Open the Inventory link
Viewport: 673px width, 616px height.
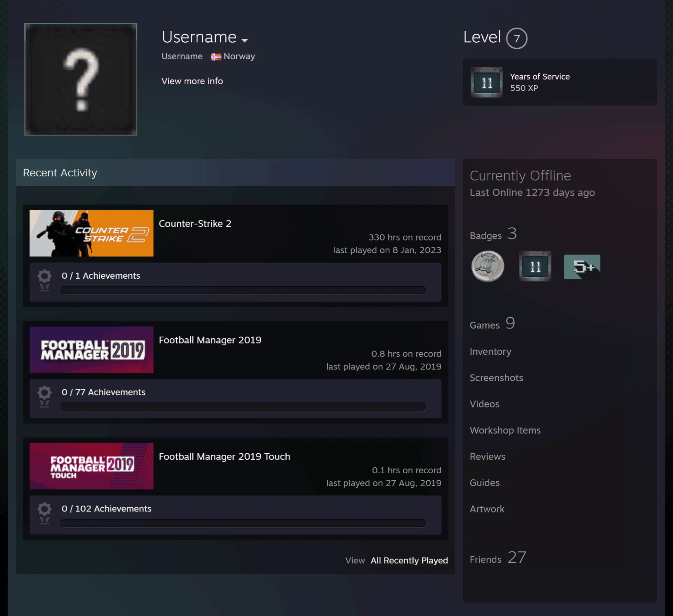click(x=490, y=351)
